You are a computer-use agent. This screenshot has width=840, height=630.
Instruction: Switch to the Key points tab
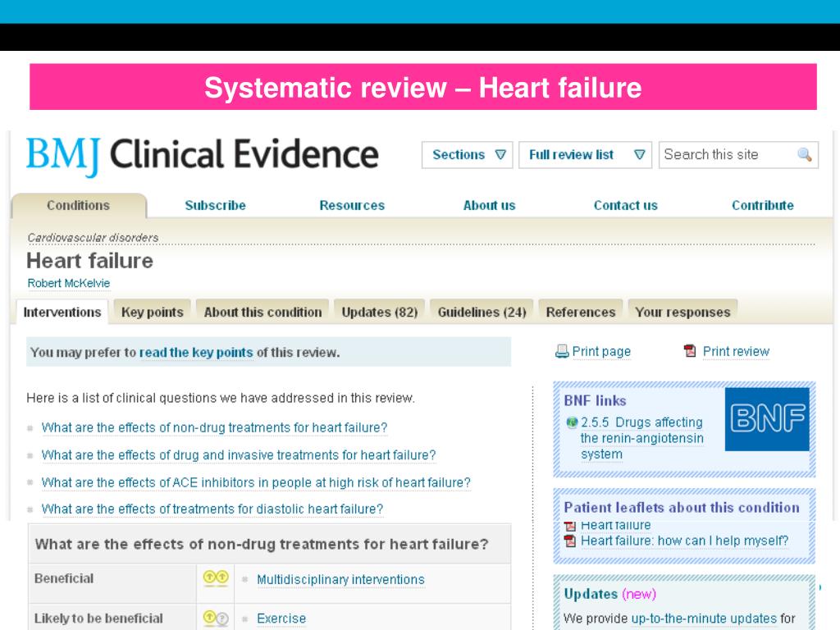[x=152, y=312]
